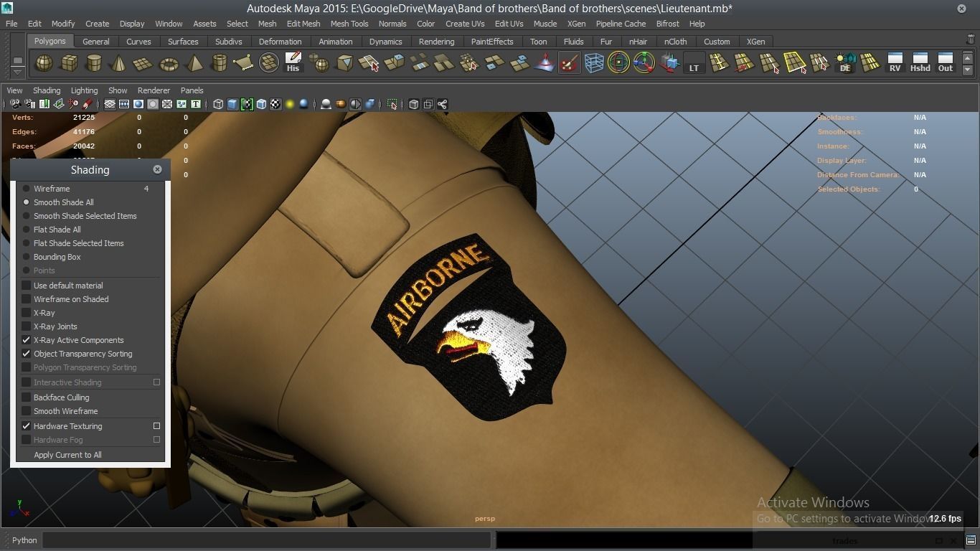Viewport: 980px width, 551px height.
Task: Click the LT shelf button
Action: (694, 64)
